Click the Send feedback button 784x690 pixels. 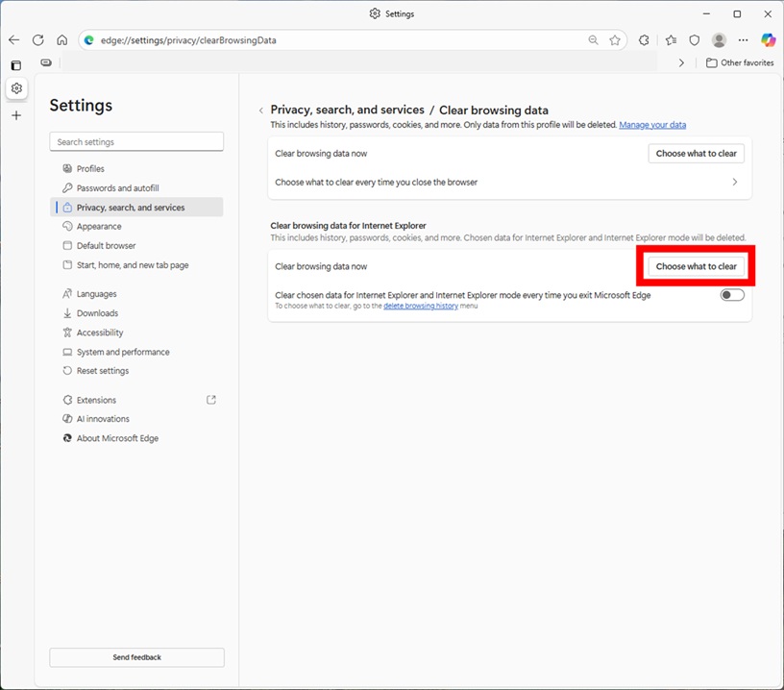click(x=136, y=657)
